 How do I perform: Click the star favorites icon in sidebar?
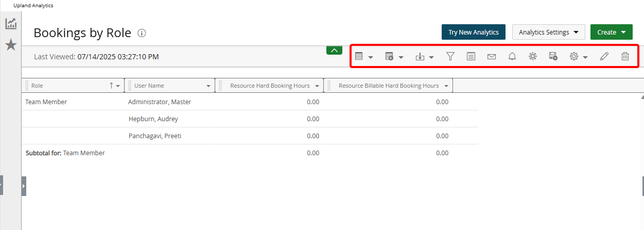click(11, 45)
